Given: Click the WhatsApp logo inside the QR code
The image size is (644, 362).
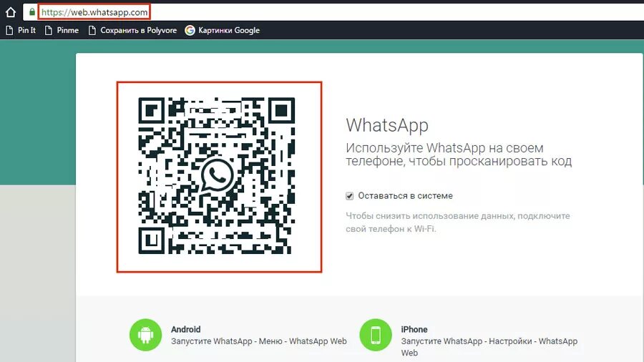Looking at the screenshot, I should [218, 175].
